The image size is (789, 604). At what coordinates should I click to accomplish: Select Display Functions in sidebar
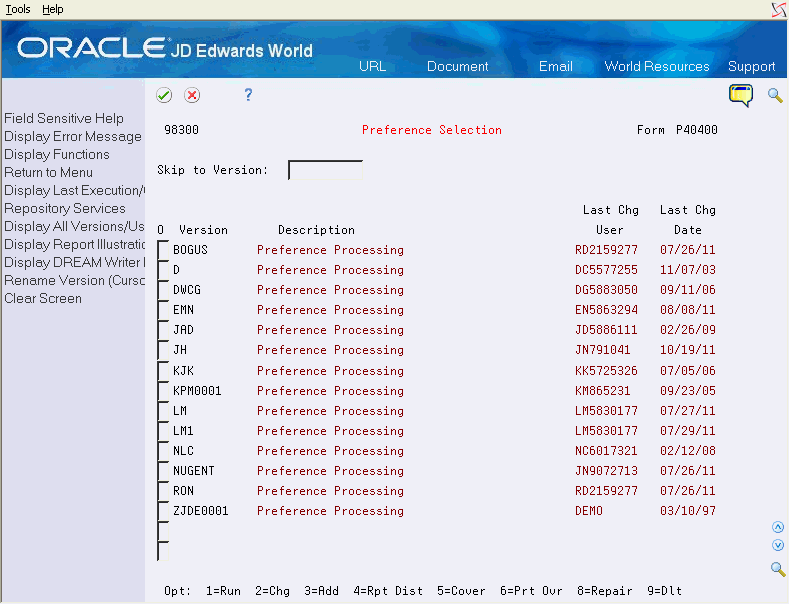57,155
